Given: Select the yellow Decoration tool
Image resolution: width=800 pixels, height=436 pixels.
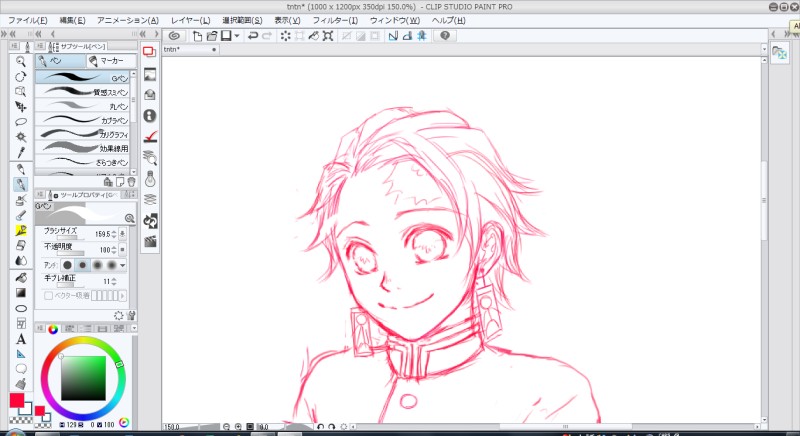Looking at the screenshot, I should pos(20,230).
